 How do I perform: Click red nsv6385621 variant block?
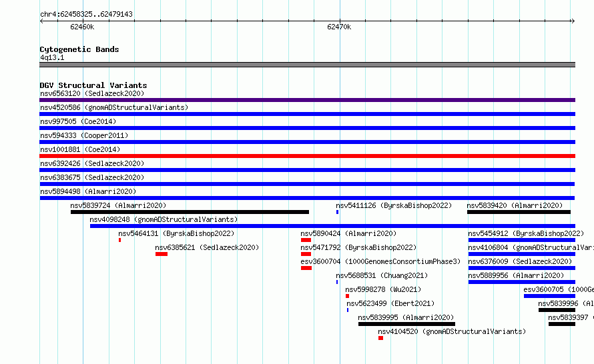click(x=162, y=254)
